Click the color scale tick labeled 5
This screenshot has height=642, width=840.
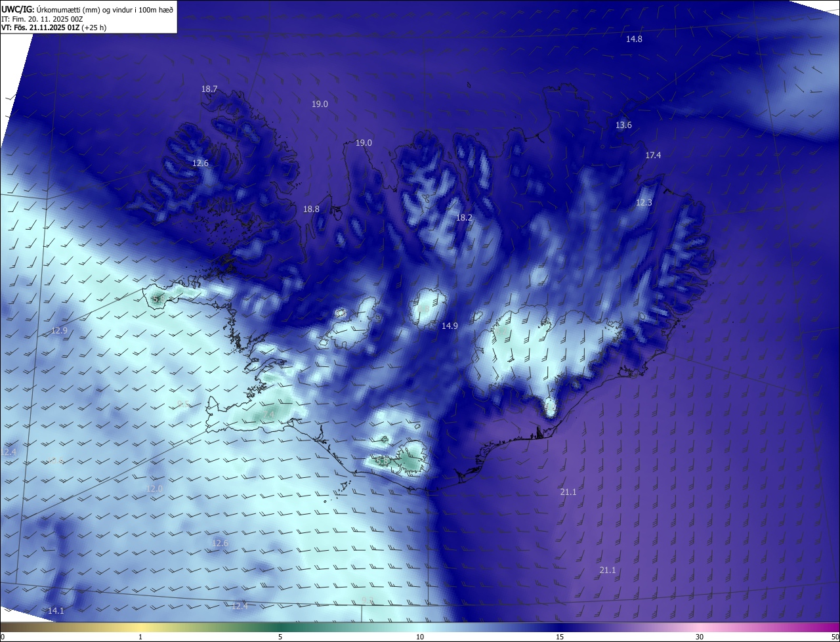tap(280, 637)
